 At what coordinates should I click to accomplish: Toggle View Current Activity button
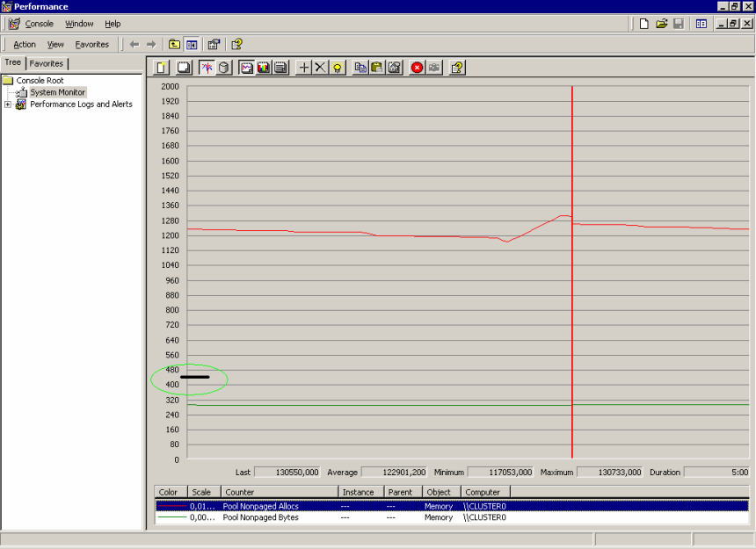click(207, 68)
